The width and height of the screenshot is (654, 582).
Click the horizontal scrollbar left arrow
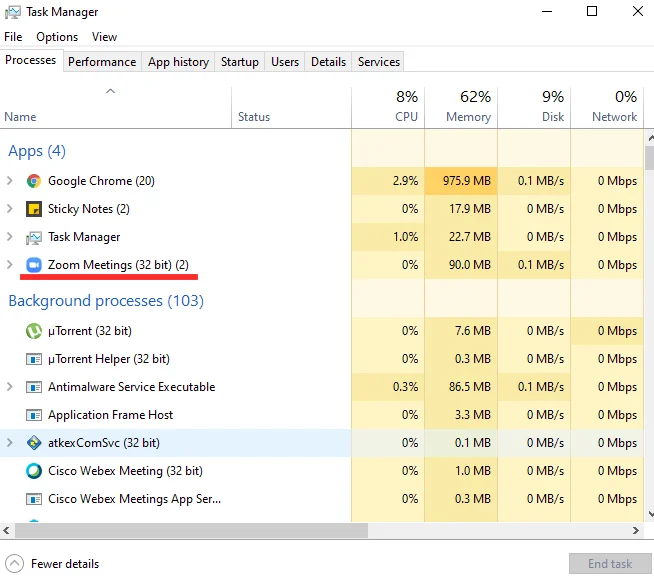coord(6,530)
